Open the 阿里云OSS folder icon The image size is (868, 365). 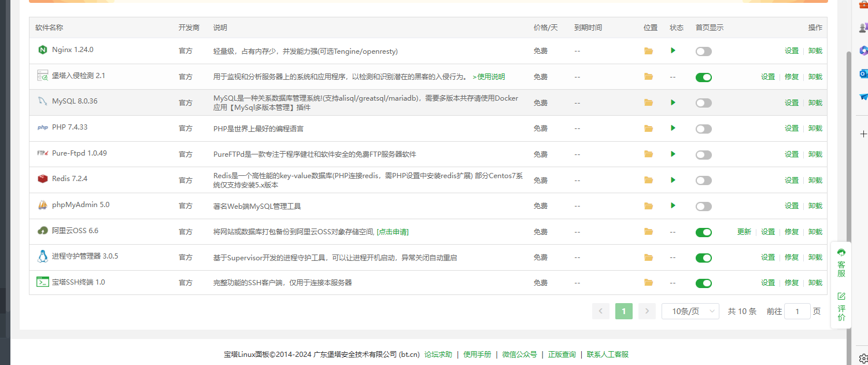[x=648, y=231]
